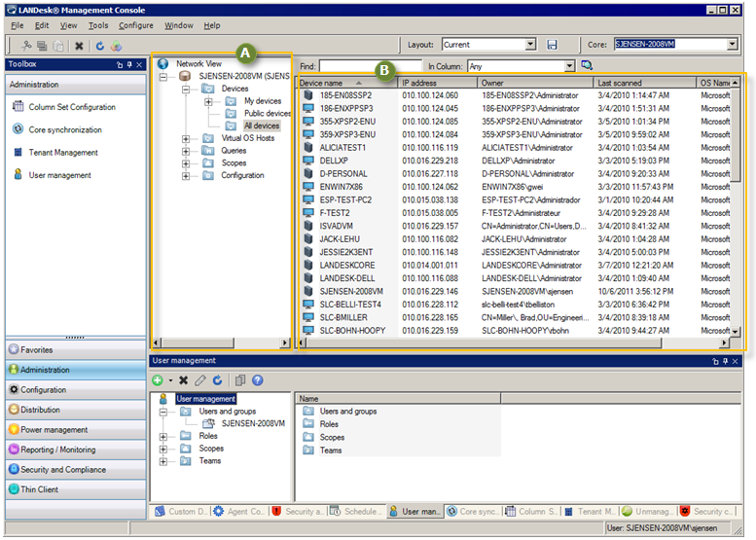
Task: Click the Network View globe icon
Action: pyautogui.click(x=162, y=63)
